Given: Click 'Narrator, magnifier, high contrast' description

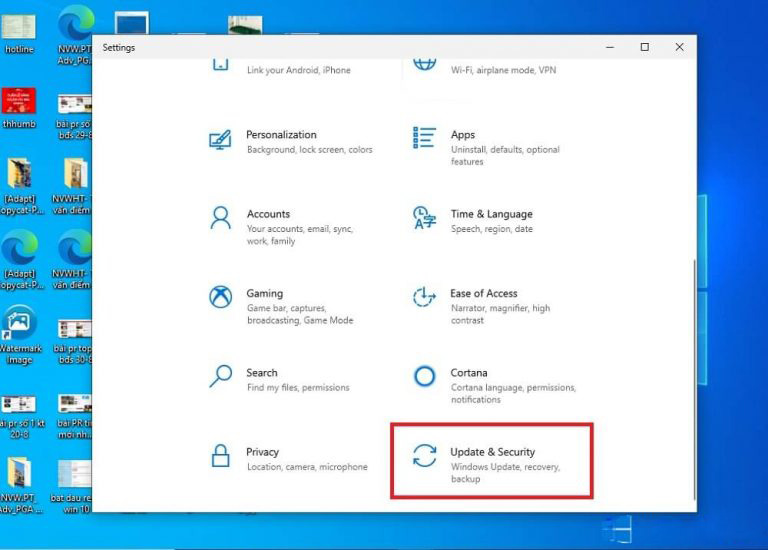Looking at the screenshot, I should (x=501, y=314).
